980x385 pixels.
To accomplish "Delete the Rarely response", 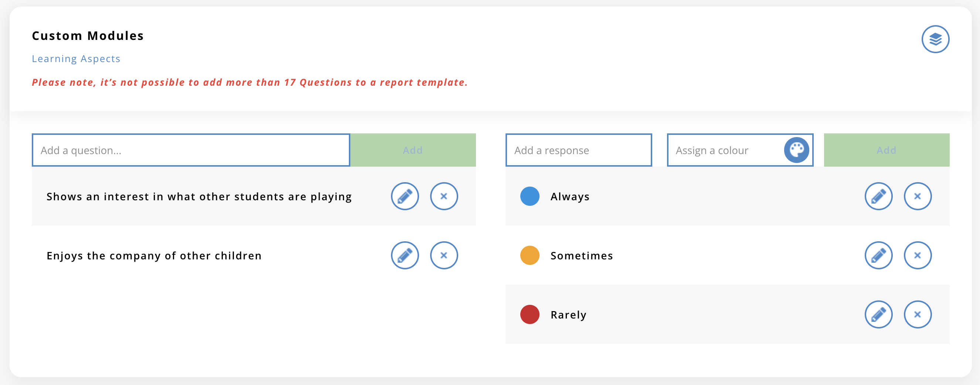I will pos(918,315).
